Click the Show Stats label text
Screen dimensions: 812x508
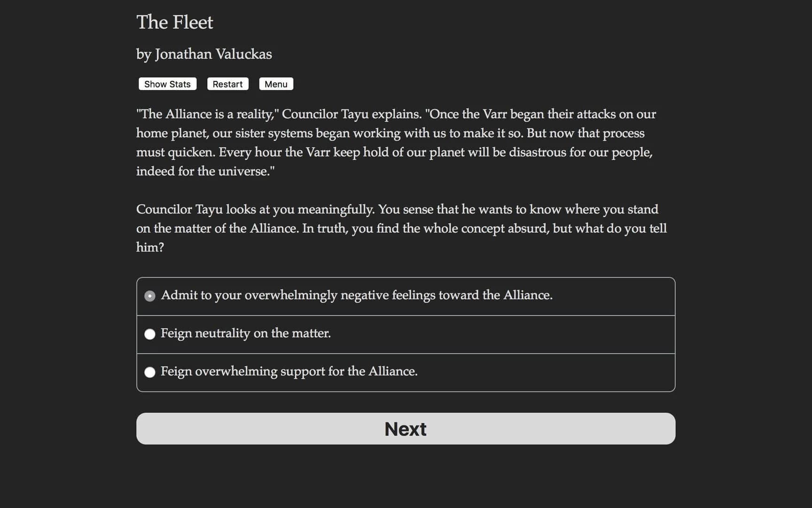(167, 84)
